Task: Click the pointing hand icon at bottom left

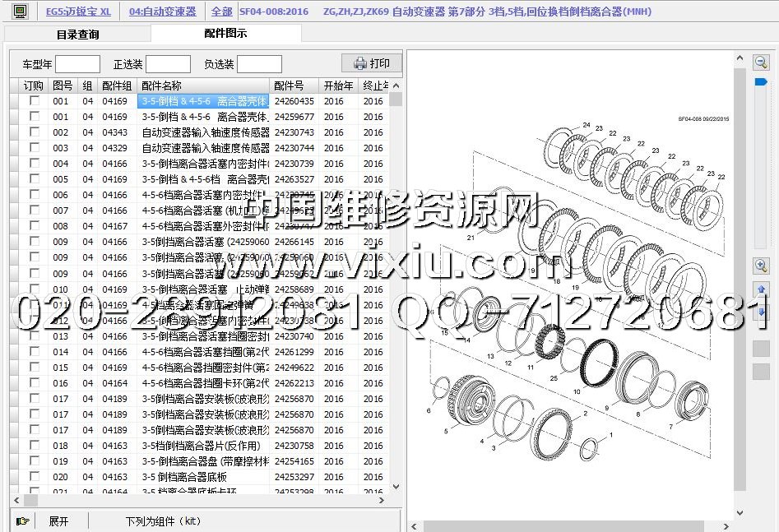Action: [x=22, y=520]
